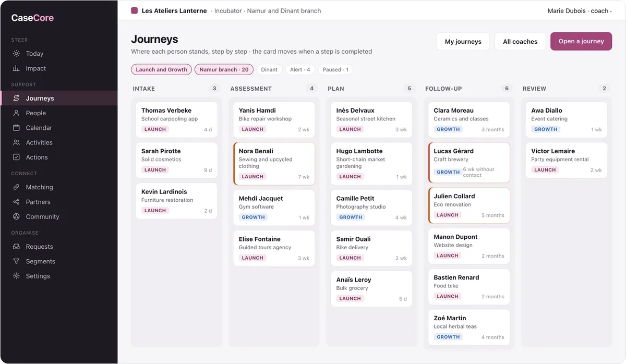Click the ASSESSMENT column header
This screenshot has height=364, width=626.
(251, 89)
